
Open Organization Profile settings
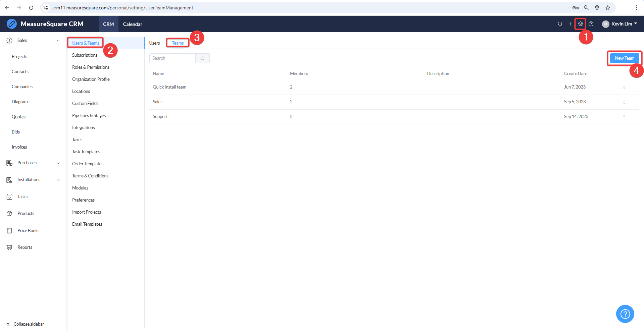point(91,79)
